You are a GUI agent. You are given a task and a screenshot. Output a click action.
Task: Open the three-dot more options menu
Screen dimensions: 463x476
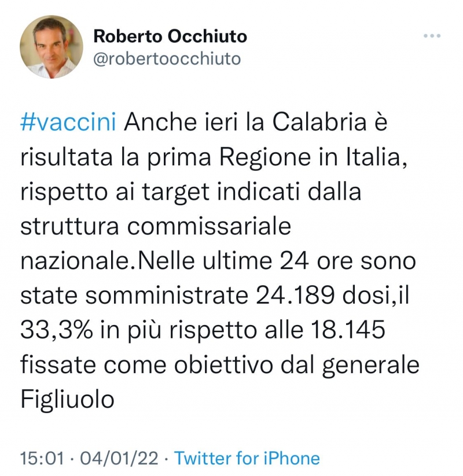(x=432, y=36)
